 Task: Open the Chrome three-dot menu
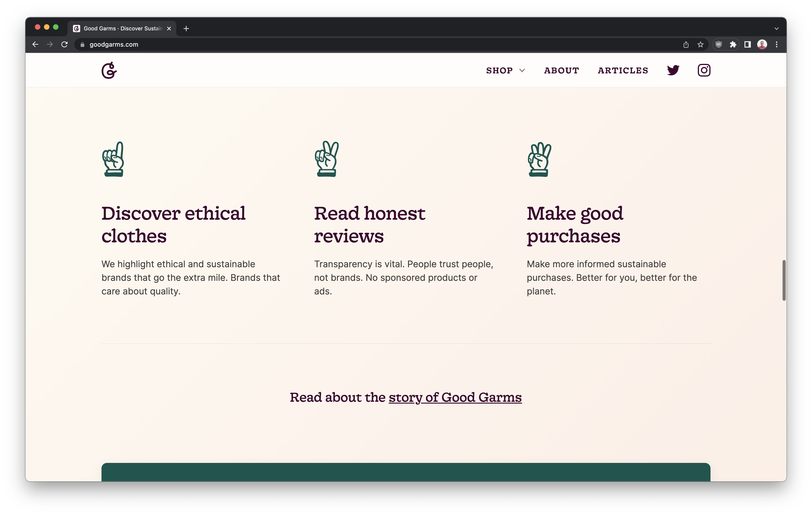pos(776,44)
